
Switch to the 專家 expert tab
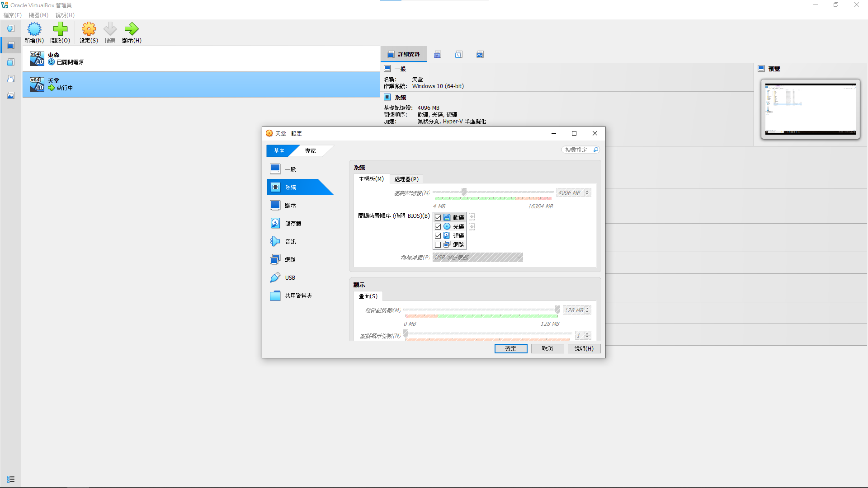[x=310, y=151]
